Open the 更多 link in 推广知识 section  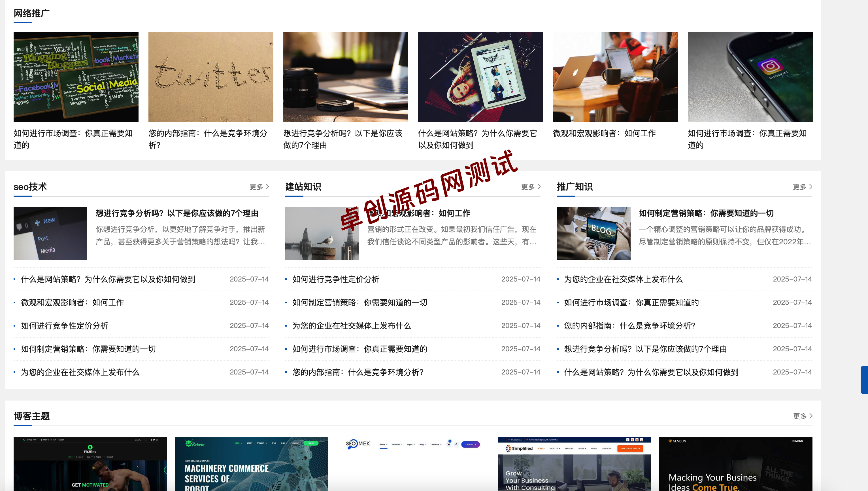point(802,187)
